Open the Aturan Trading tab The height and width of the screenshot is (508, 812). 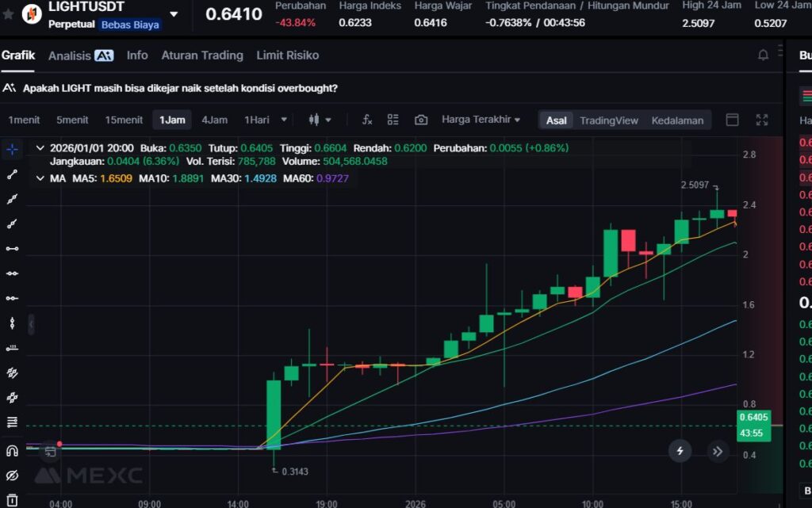pos(202,55)
